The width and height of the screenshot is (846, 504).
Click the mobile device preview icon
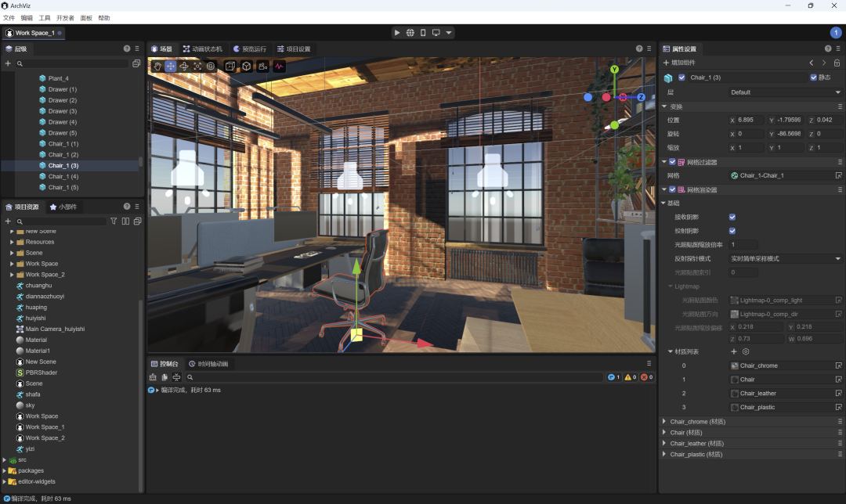(x=423, y=33)
